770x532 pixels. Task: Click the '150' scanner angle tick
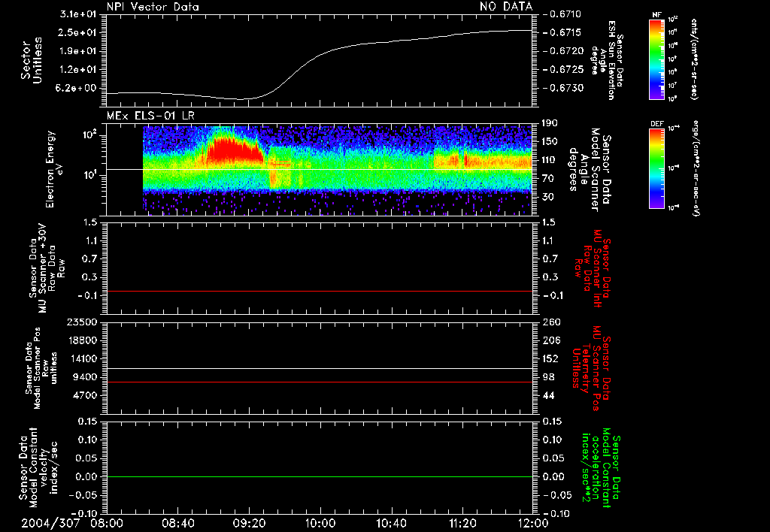550,142
